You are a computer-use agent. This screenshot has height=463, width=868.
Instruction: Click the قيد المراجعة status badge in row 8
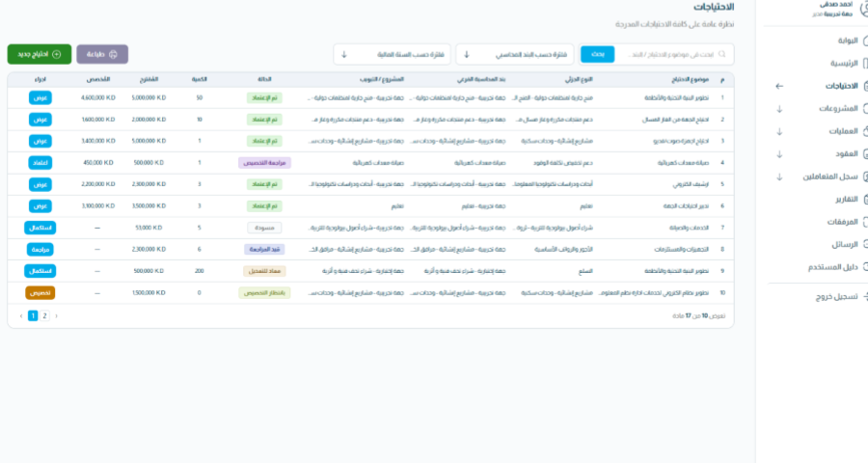(264, 249)
